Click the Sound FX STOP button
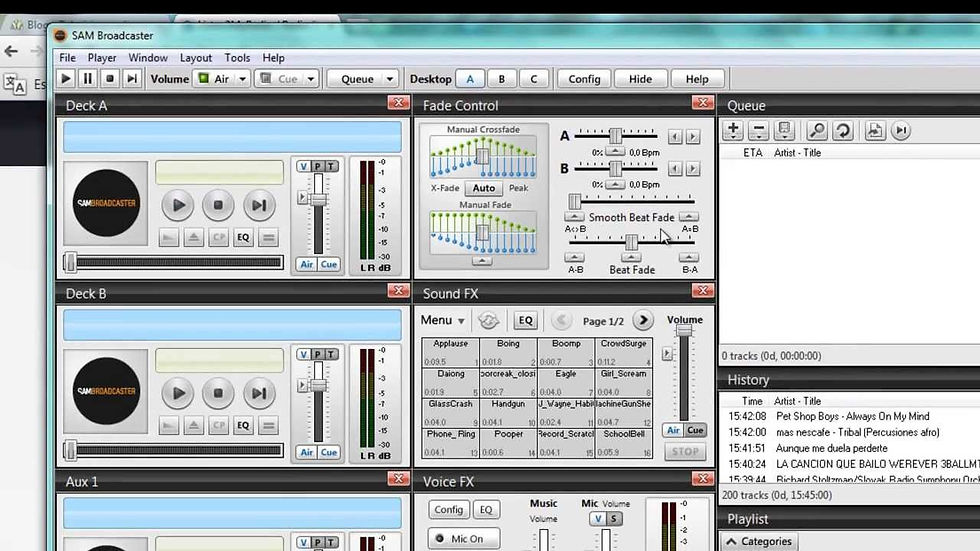 coord(686,451)
